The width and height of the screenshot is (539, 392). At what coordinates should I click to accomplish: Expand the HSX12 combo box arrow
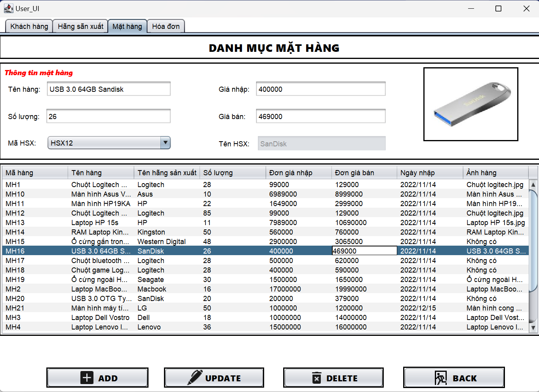(165, 143)
